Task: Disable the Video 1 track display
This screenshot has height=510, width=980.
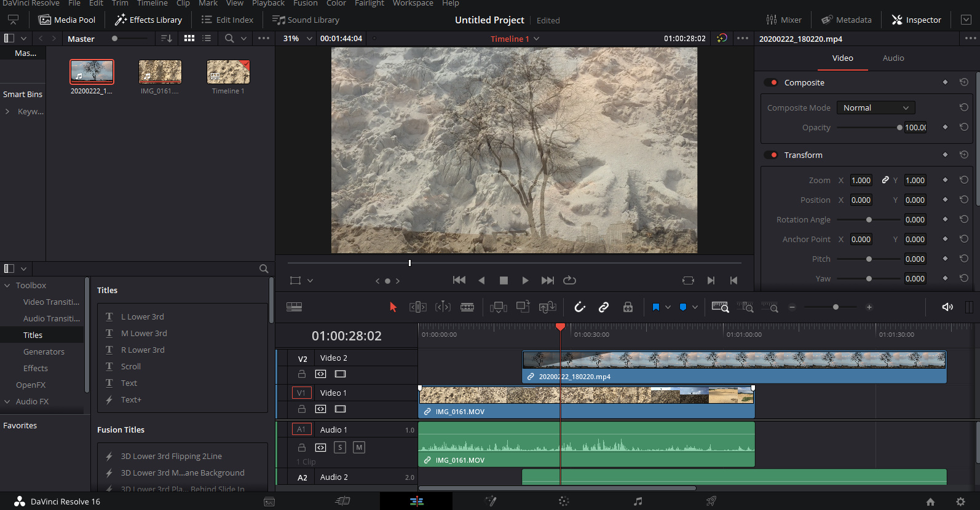Action: (x=340, y=409)
